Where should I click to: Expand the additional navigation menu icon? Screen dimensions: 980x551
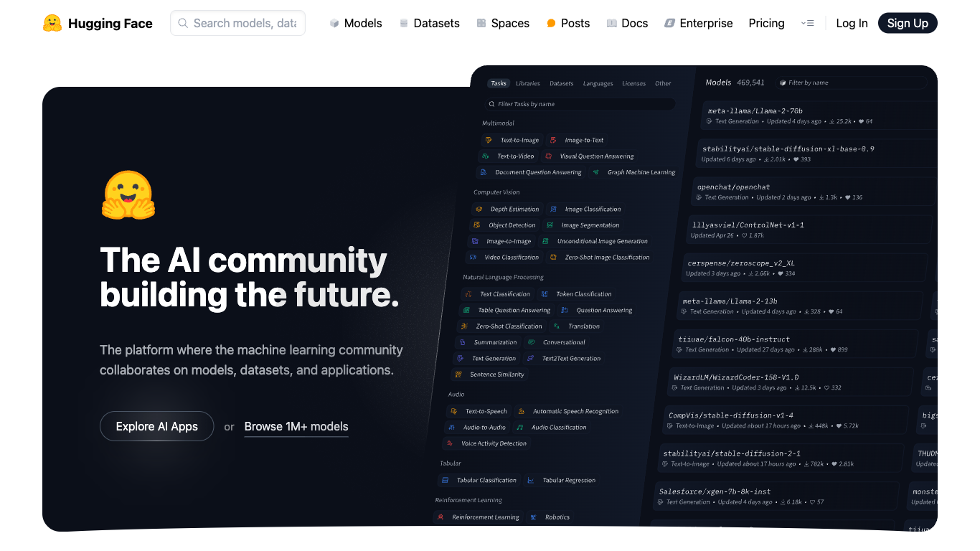click(807, 23)
